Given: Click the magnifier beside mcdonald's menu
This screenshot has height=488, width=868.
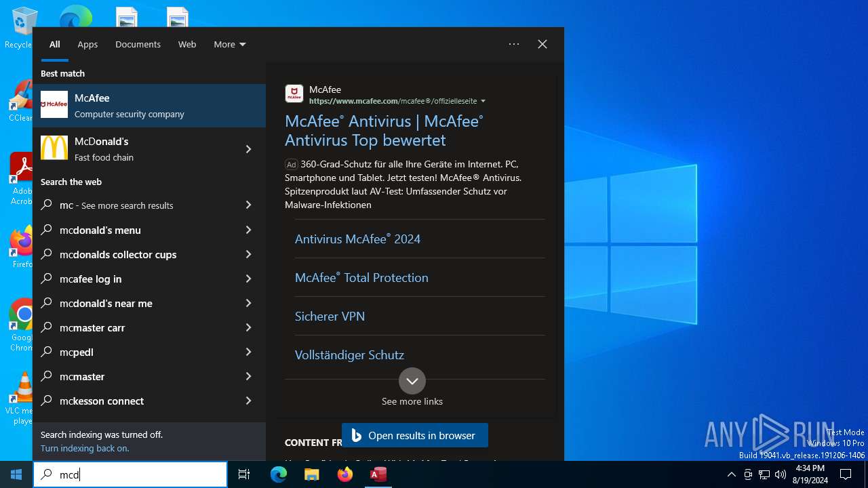Looking at the screenshot, I should pos(47,230).
